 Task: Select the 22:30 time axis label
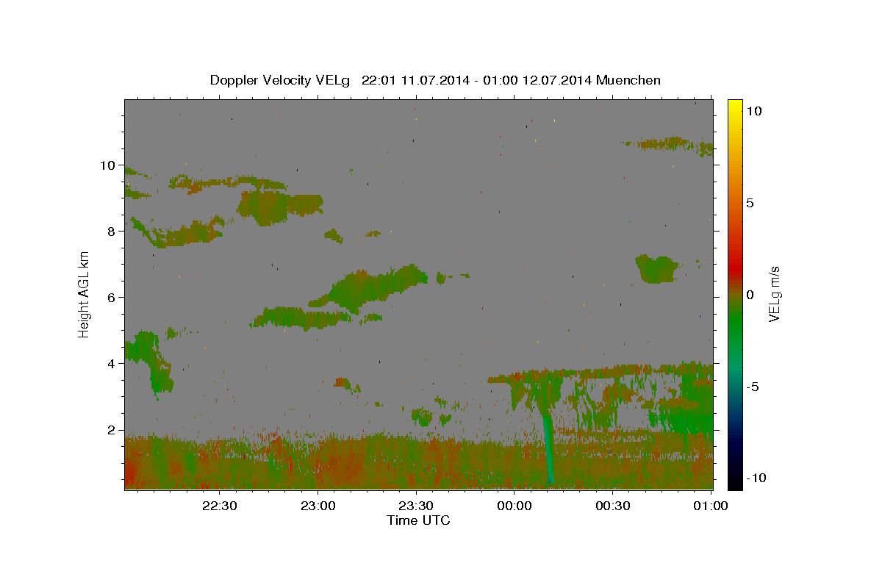pyautogui.click(x=219, y=506)
